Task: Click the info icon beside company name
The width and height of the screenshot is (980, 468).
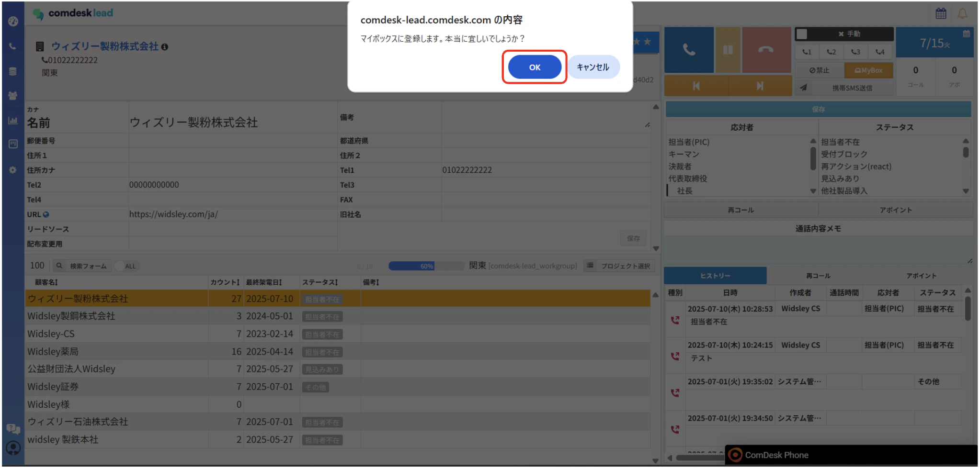Action: click(x=165, y=47)
